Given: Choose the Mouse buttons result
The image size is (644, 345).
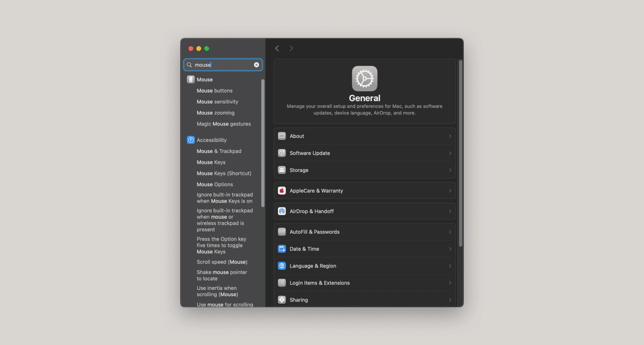Looking at the screenshot, I should point(215,91).
